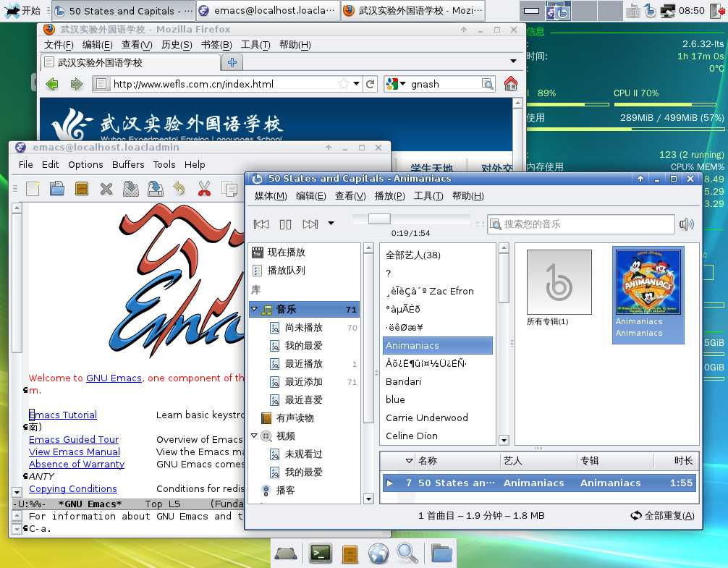Select the track row '50 States an…'
The height and width of the screenshot is (568, 728).
(x=538, y=483)
